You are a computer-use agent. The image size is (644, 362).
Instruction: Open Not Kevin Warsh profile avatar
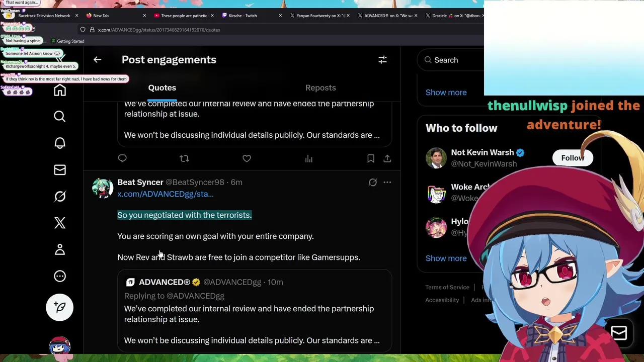pos(436,158)
